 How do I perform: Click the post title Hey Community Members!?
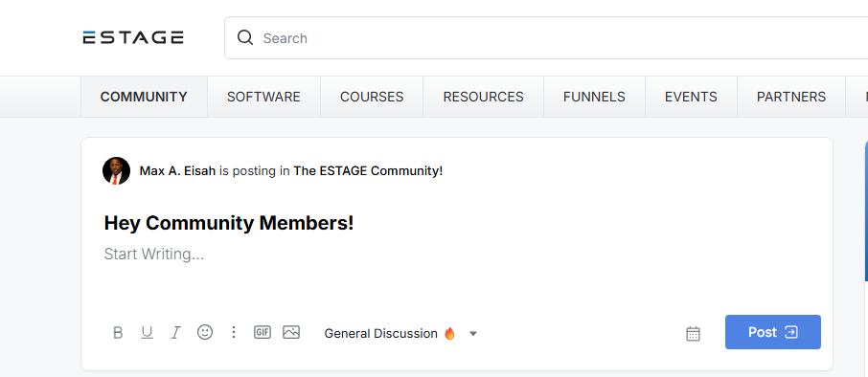229,223
